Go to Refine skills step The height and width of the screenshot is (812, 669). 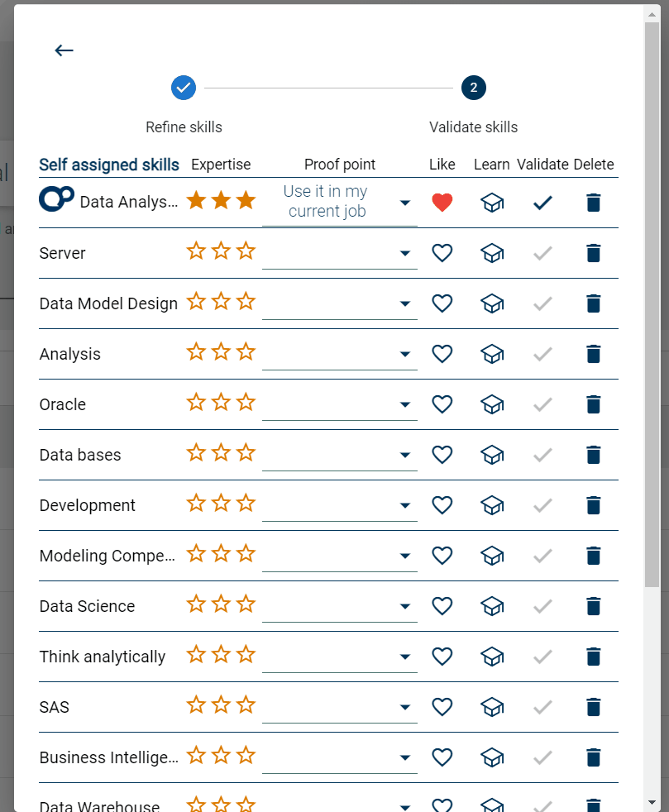click(184, 87)
